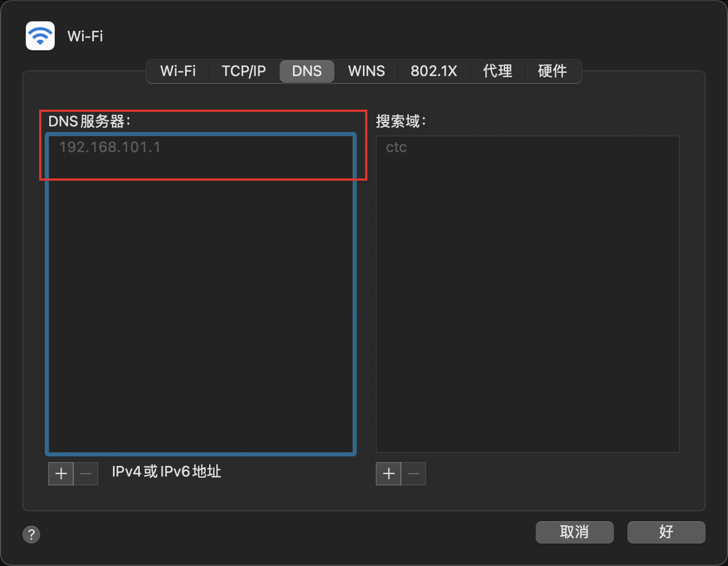The height and width of the screenshot is (566, 728).
Task: Add a search domain with plus button
Action: [x=389, y=474]
